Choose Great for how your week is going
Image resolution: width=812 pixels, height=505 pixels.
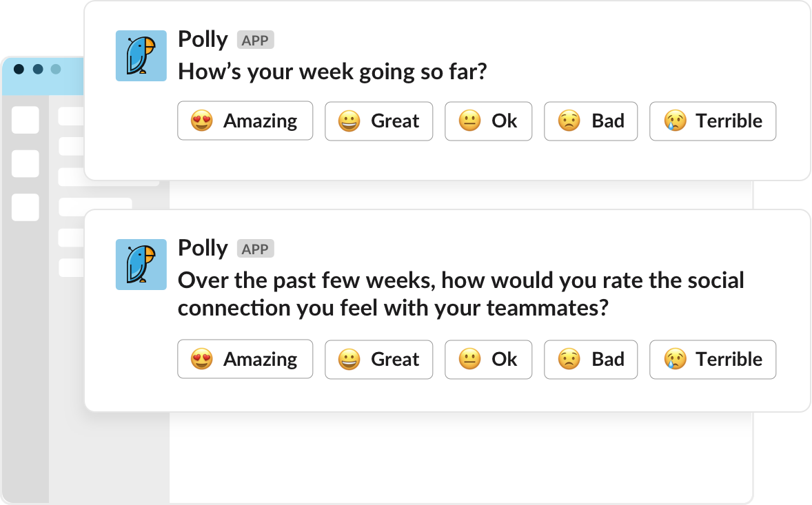tap(378, 121)
